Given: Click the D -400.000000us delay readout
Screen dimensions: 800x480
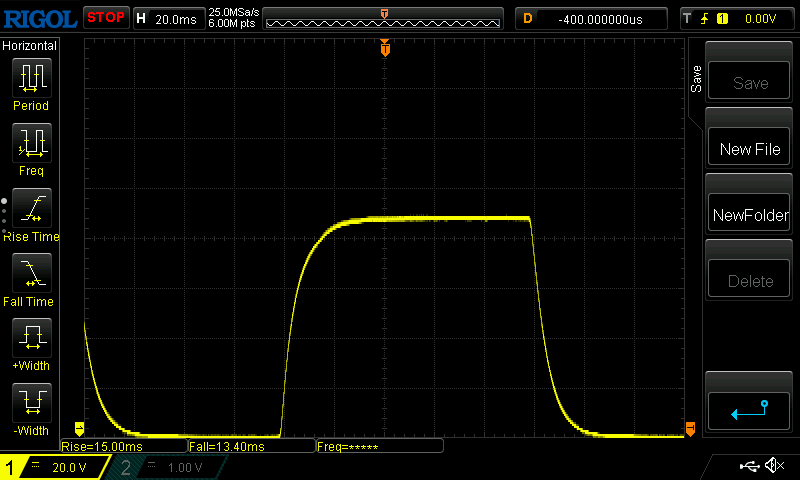Looking at the screenshot, I should coord(591,19).
